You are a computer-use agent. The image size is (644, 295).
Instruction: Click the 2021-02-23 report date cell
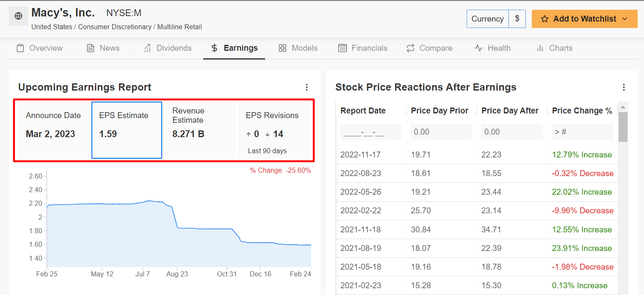click(360, 286)
